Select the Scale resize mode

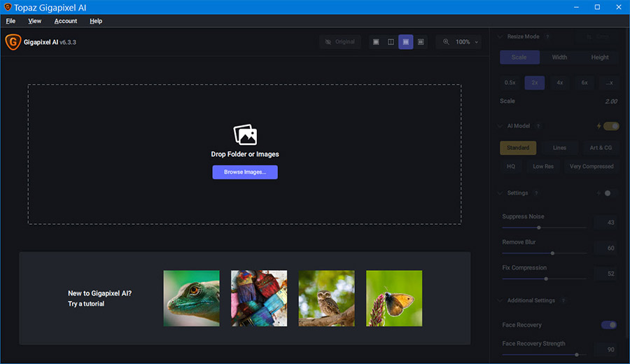(519, 57)
